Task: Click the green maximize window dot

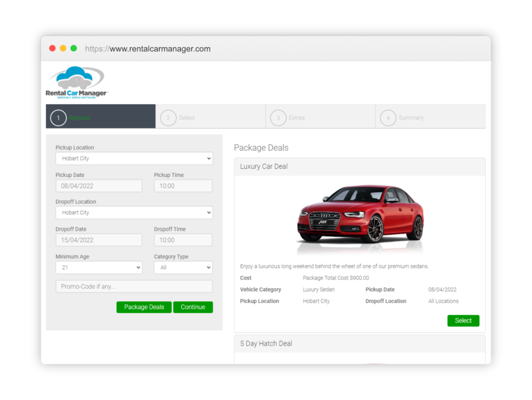Action: pyautogui.click(x=74, y=48)
